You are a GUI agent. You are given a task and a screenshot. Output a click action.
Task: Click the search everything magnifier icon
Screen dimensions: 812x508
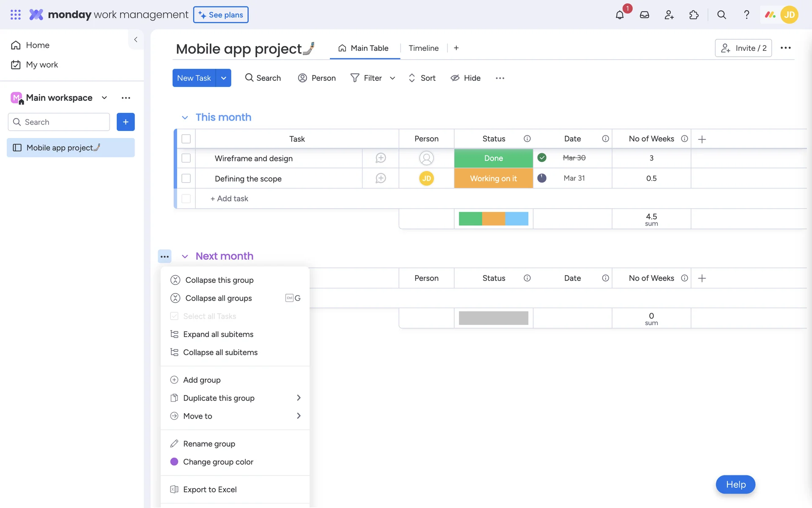click(x=721, y=15)
